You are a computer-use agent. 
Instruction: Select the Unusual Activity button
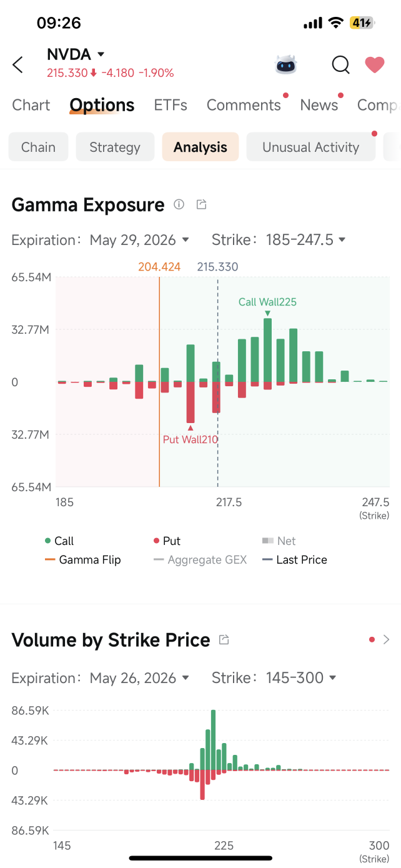click(x=310, y=147)
